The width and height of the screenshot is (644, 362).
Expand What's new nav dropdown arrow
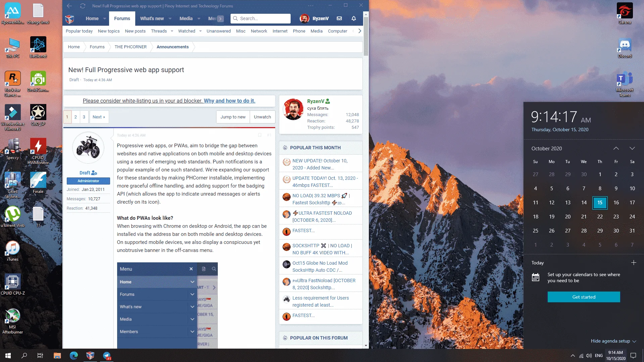(x=170, y=19)
